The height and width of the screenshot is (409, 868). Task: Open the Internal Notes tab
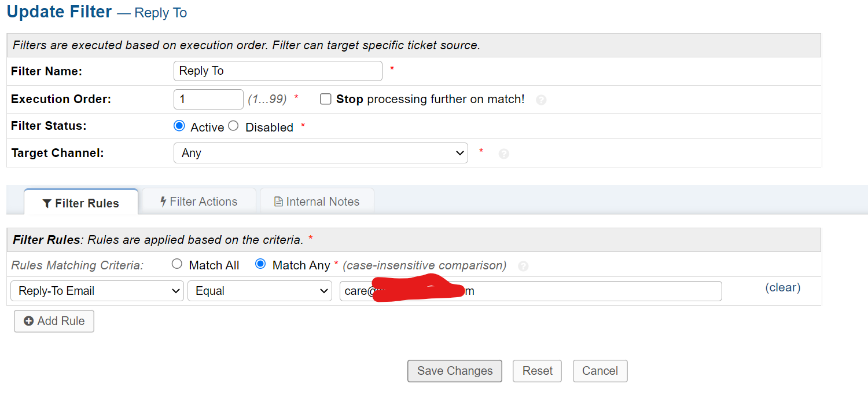click(x=317, y=202)
